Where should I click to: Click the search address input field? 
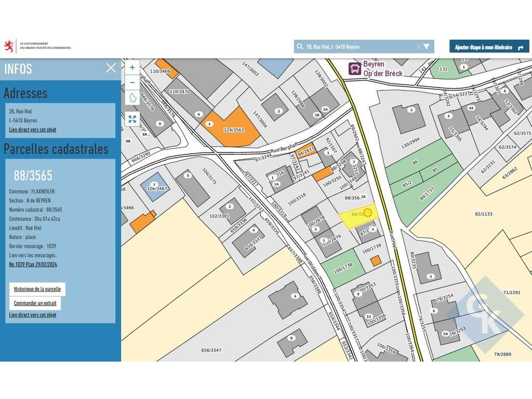[x=358, y=47]
